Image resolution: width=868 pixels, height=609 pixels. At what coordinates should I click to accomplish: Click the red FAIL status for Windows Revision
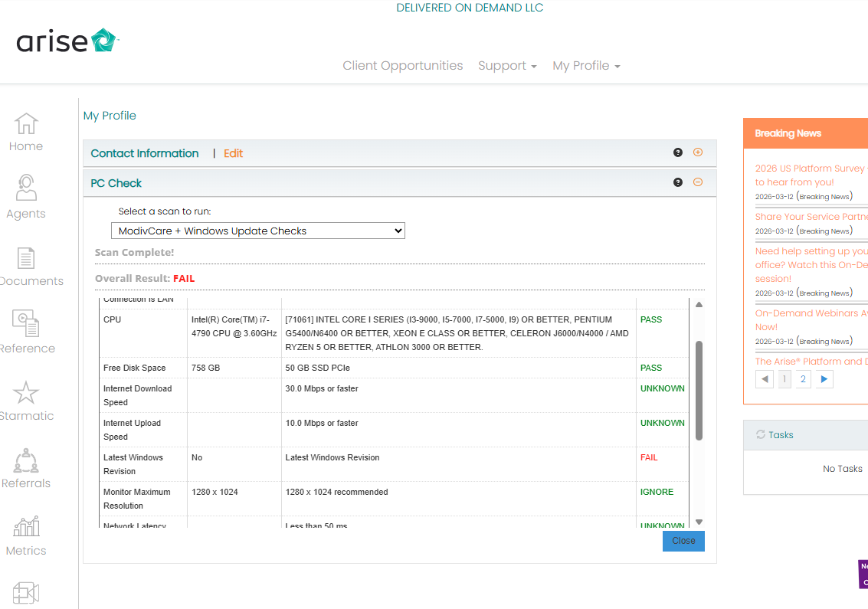pyautogui.click(x=649, y=457)
